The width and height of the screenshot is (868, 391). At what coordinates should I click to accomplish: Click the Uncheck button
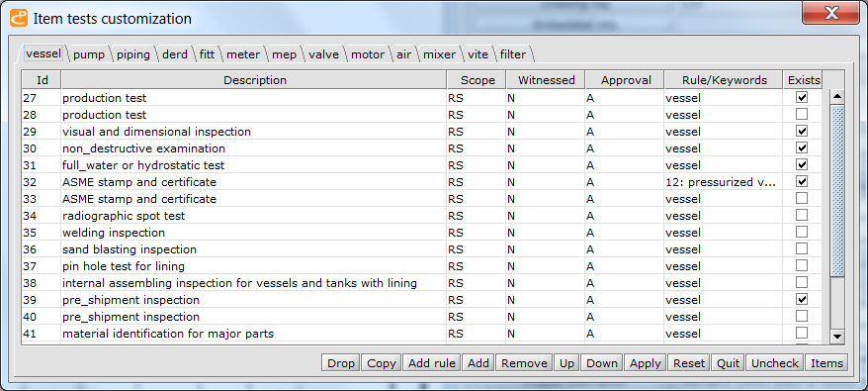775,363
